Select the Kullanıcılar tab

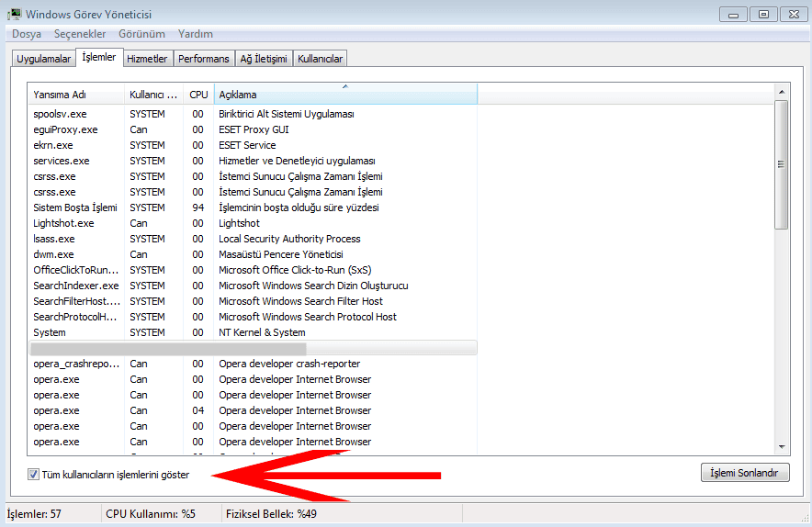click(x=320, y=59)
